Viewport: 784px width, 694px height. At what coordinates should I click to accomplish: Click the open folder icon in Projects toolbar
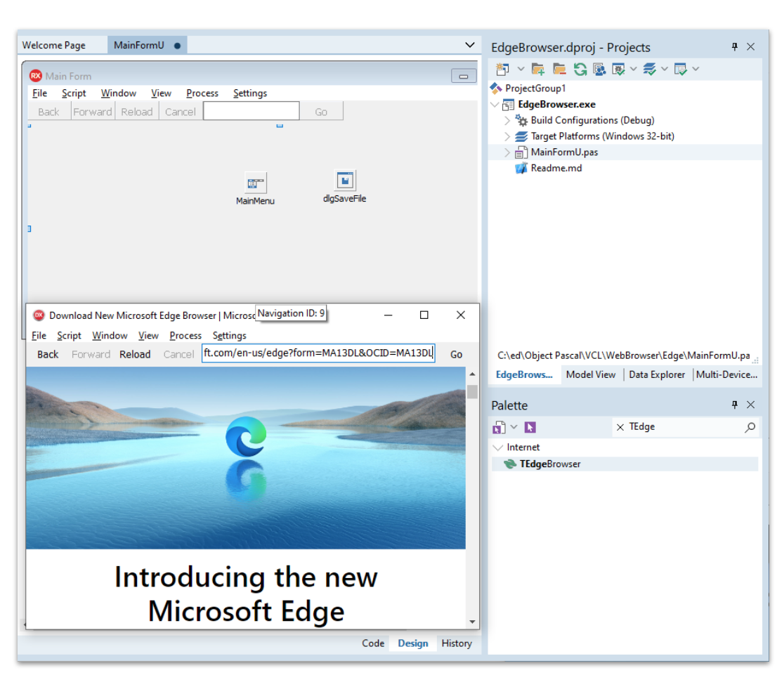[x=559, y=69]
